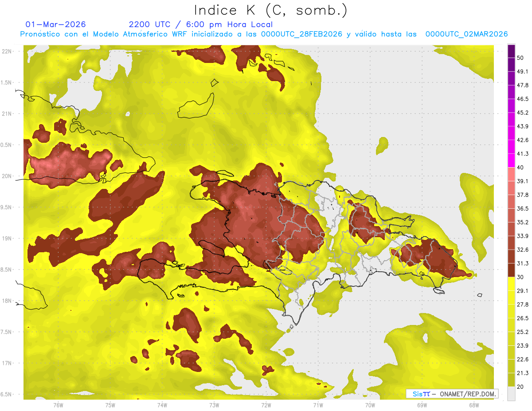Click the "73W" longitude label
The width and height of the screenshot is (532, 411).
click(214, 405)
